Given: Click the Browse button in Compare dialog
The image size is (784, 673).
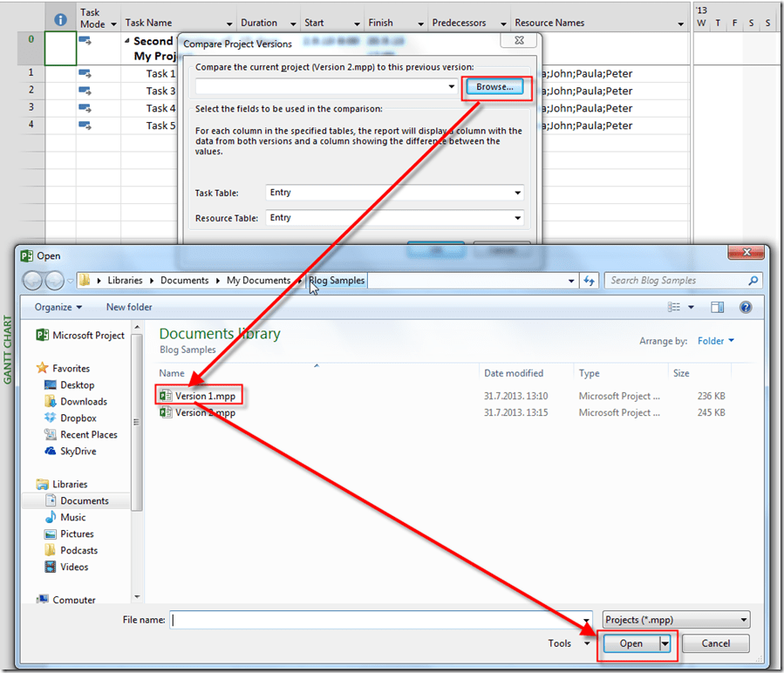Looking at the screenshot, I should pos(494,87).
